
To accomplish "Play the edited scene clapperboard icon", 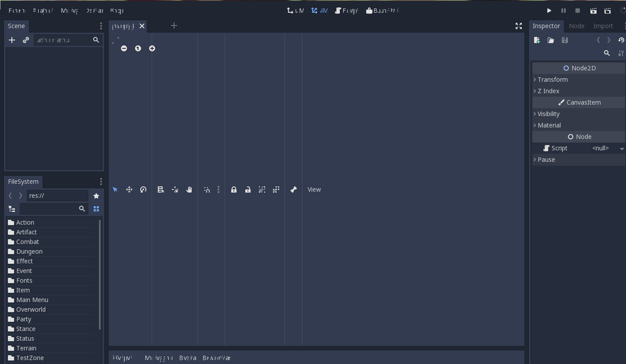I will (x=593, y=11).
